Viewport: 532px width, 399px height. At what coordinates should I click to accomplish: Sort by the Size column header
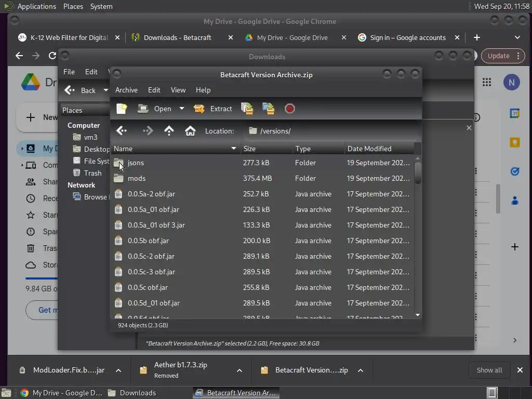pyautogui.click(x=267, y=149)
